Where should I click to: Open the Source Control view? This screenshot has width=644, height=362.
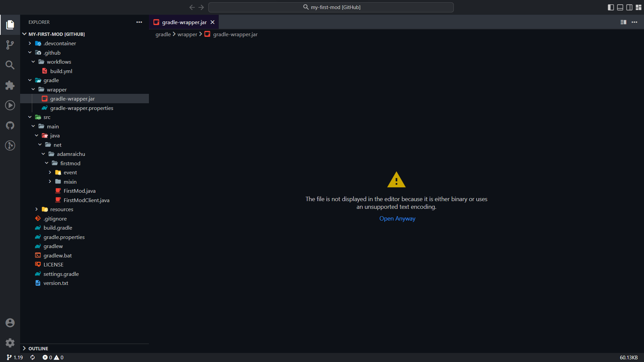[x=10, y=45]
